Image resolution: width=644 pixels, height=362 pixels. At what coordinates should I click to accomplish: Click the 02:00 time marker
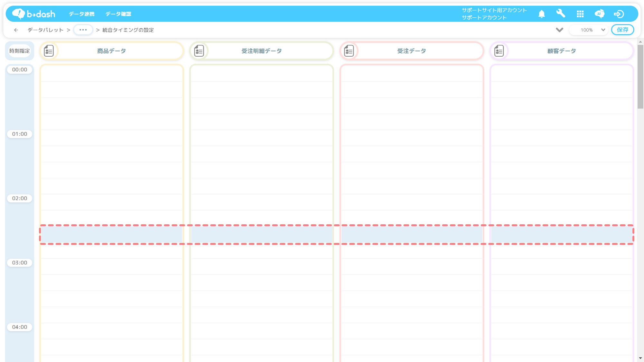(x=20, y=198)
